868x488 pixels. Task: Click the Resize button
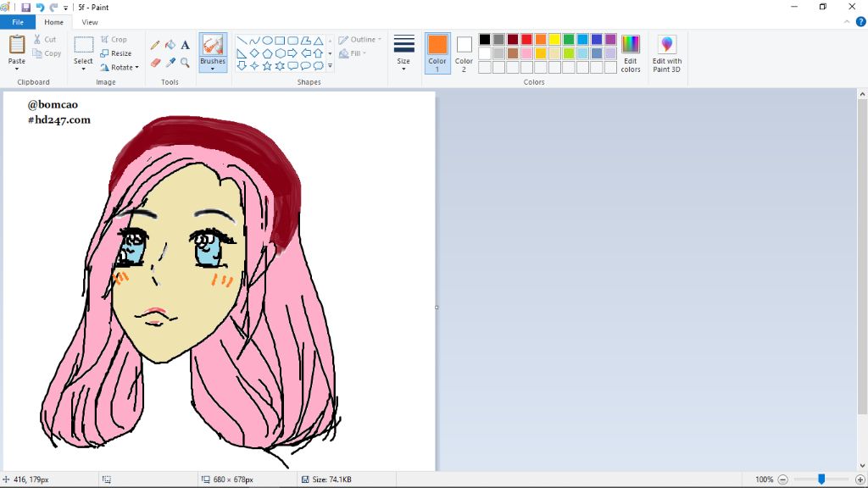[x=116, y=53]
